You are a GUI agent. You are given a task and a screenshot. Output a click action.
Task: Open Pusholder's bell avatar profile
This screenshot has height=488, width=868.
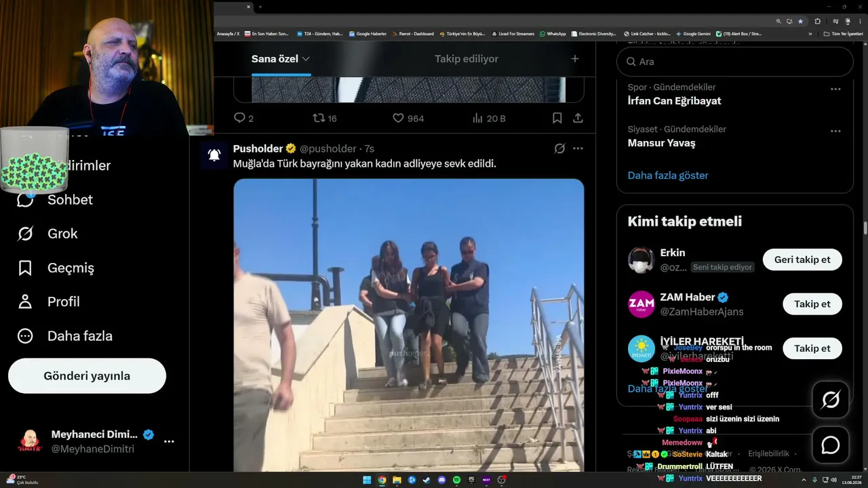point(214,155)
